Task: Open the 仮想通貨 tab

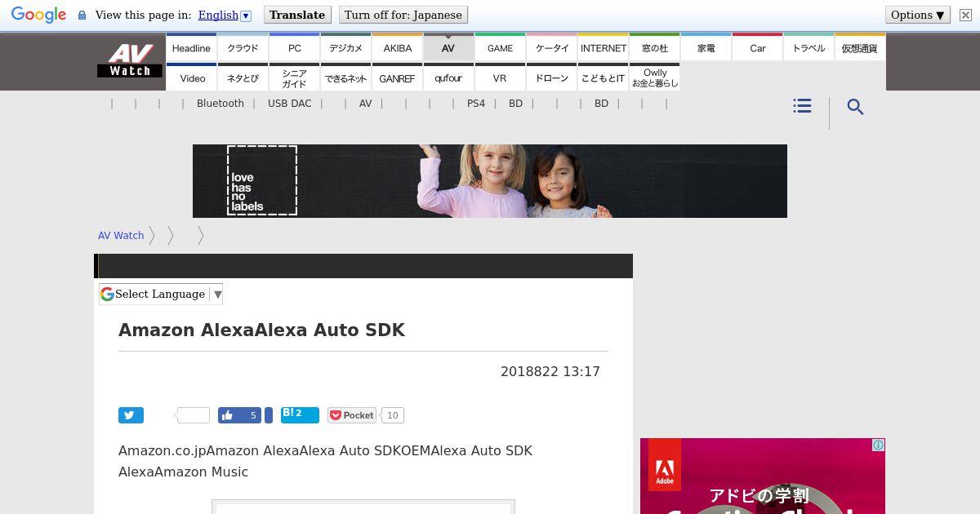Action: 860,47
